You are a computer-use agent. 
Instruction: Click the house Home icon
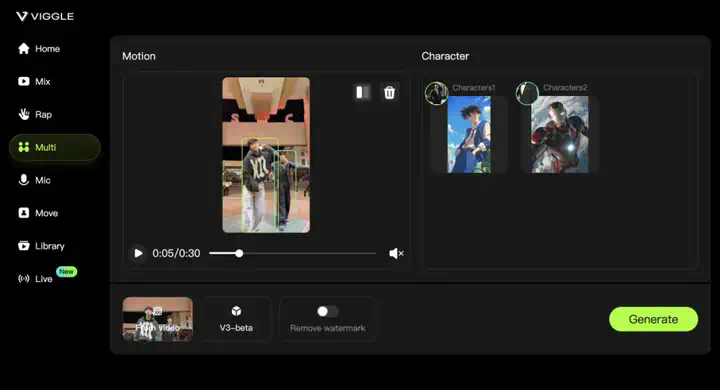[23, 49]
